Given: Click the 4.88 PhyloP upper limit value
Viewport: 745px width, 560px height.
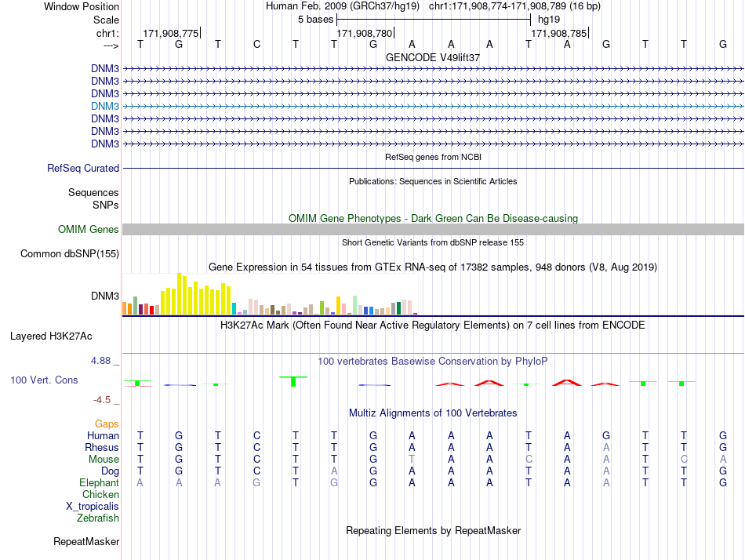Looking at the screenshot, I should click(x=100, y=361).
